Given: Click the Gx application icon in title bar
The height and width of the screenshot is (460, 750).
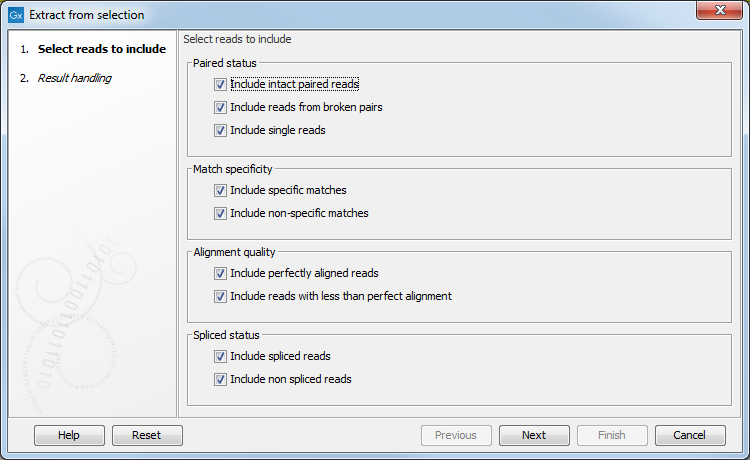Looking at the screenshot, I should point(15,15).
